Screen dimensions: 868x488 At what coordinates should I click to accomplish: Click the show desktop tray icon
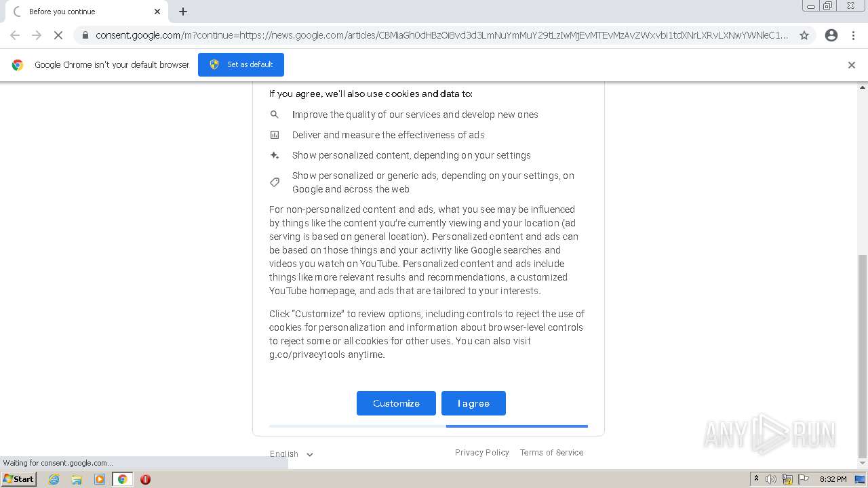(860, 479)
